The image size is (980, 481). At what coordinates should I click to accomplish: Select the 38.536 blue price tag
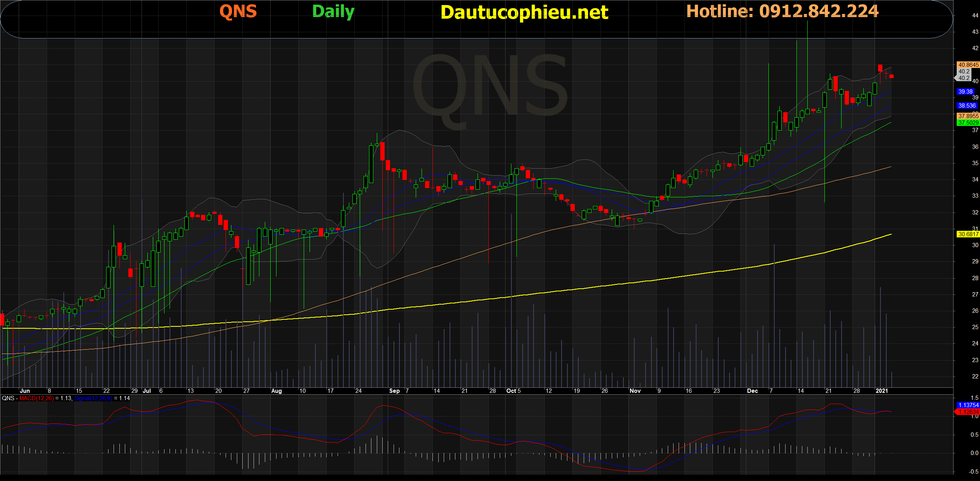pyautogui.click(x=967, y=106)
